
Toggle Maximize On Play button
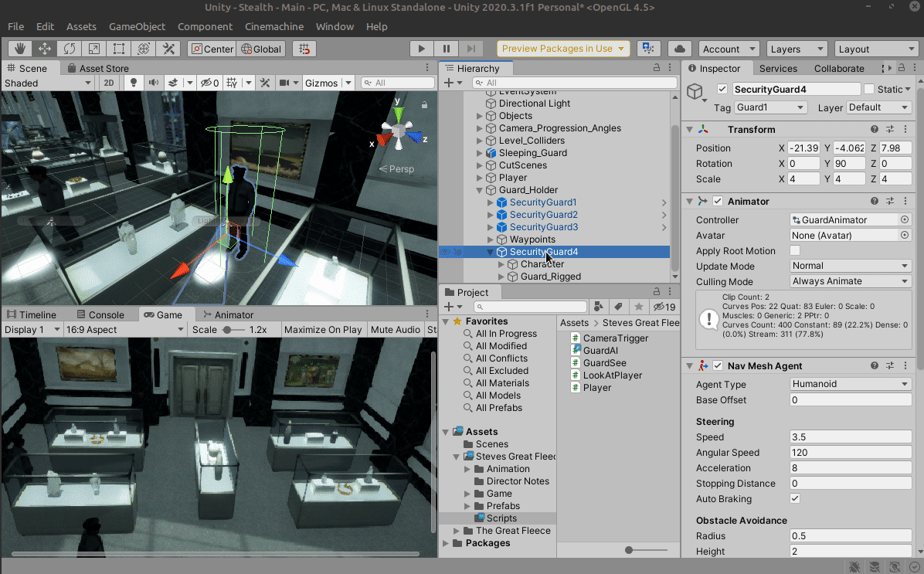click(323, 329)
